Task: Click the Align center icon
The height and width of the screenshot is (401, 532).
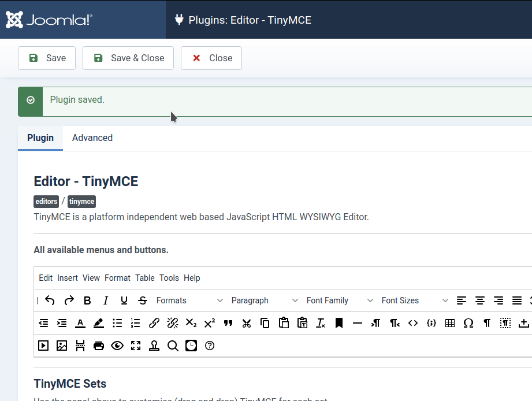Action: [480, 300]
